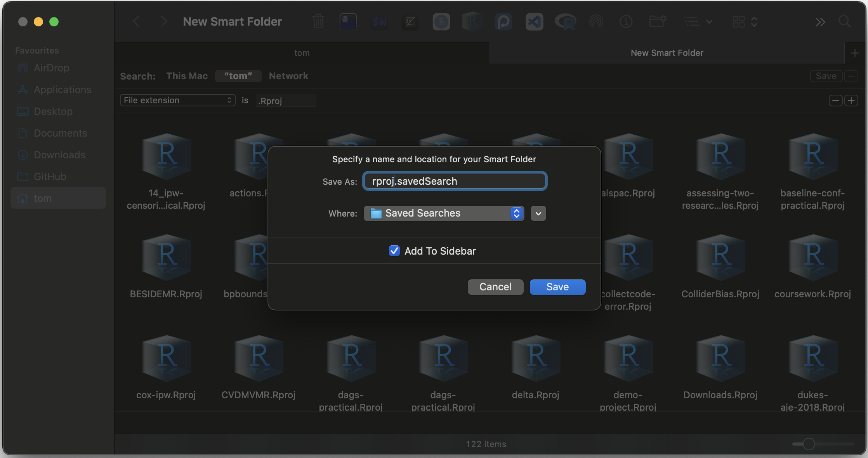868x458 pixels.
Task: Set search scope to Network
Action: tap(288, 76)
